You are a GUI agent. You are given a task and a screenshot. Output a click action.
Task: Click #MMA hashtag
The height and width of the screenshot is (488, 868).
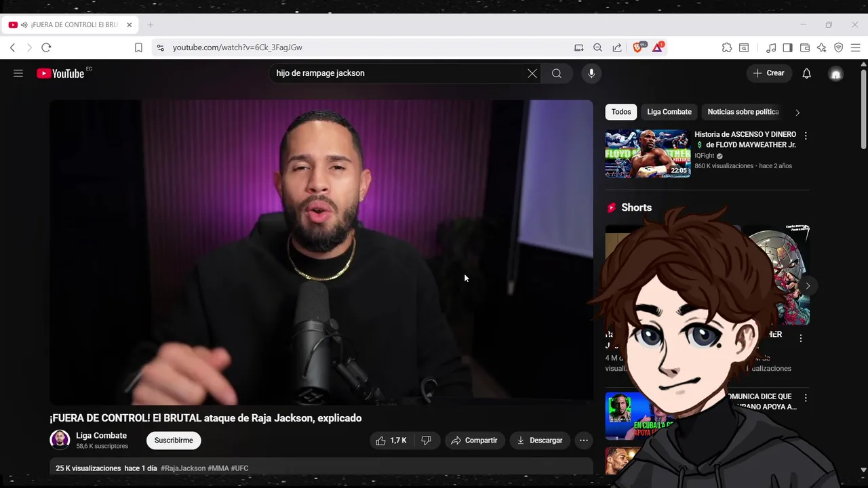tap(218, 468)
